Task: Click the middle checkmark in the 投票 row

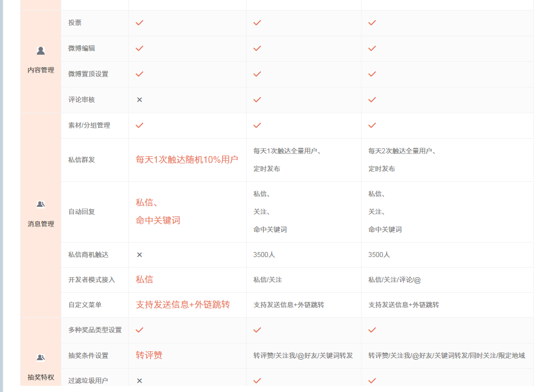Action: point(257,23)
